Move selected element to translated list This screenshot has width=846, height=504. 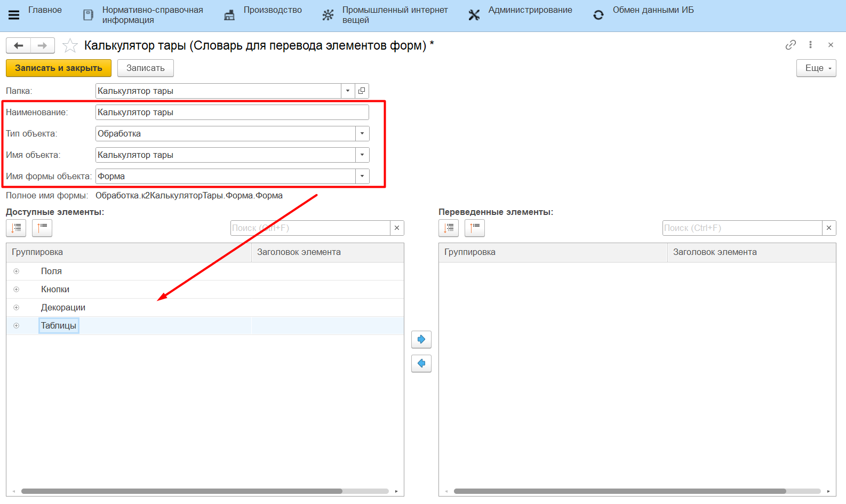[x=421, y=339]
